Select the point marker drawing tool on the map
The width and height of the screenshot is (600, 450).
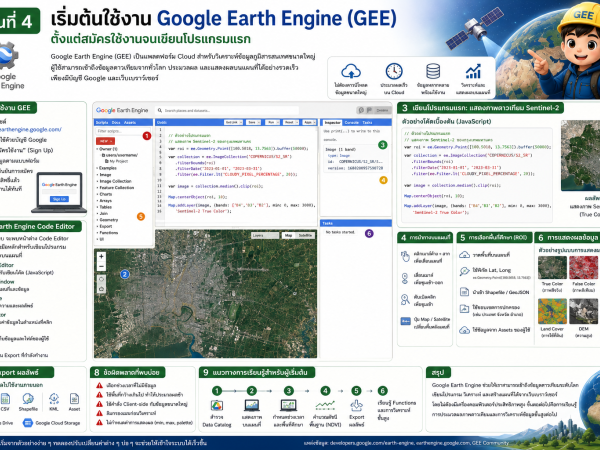(x=101, y=279)
